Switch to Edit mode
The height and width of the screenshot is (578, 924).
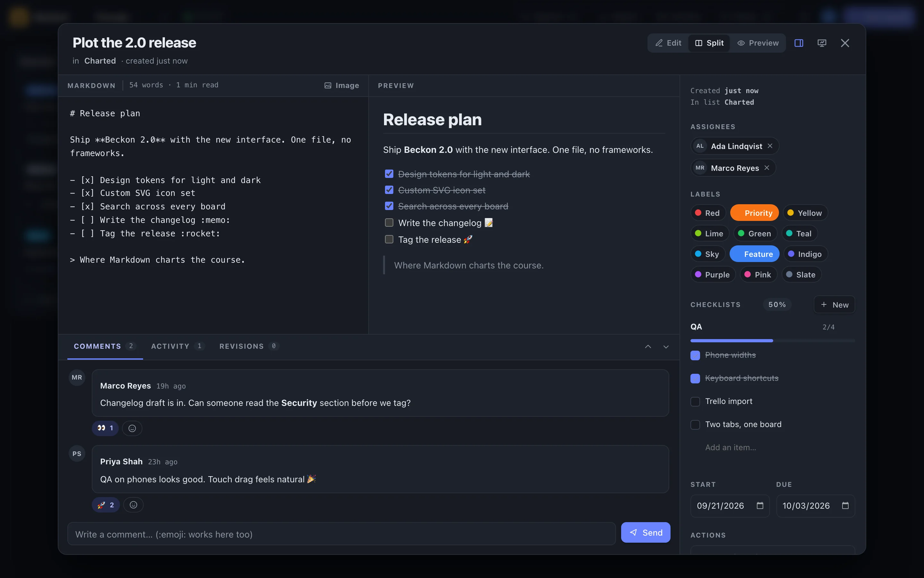(668, 43)
